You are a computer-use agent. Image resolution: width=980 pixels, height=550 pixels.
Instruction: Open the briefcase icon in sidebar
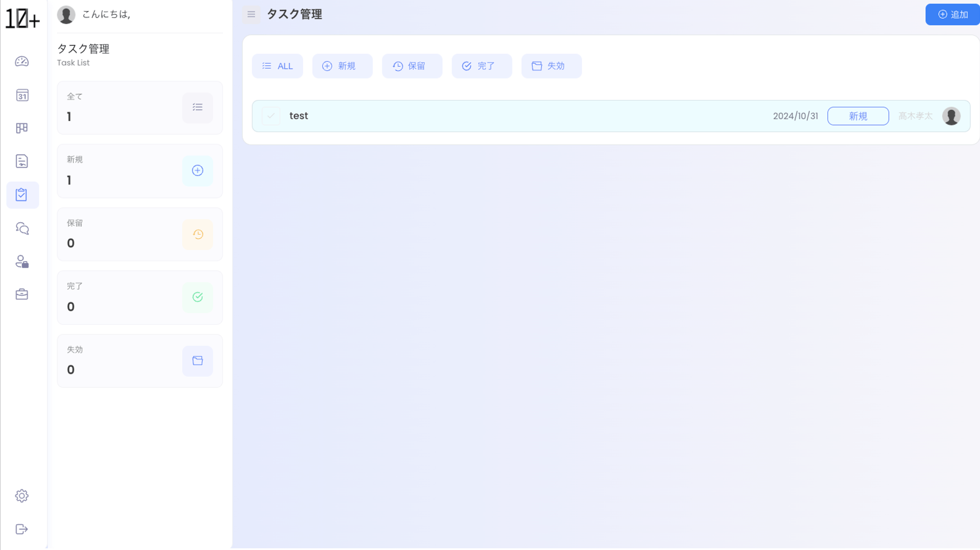[22, 294]
